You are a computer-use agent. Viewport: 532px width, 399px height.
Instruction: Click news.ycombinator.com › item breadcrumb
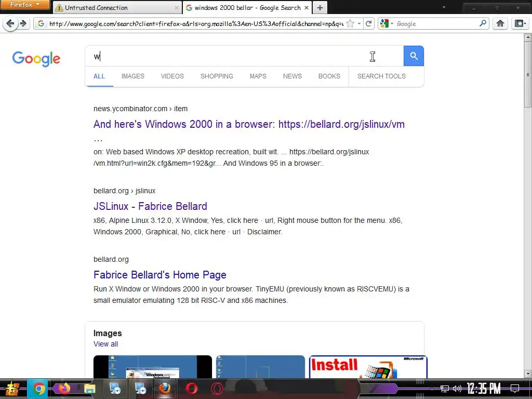point(140,109)
